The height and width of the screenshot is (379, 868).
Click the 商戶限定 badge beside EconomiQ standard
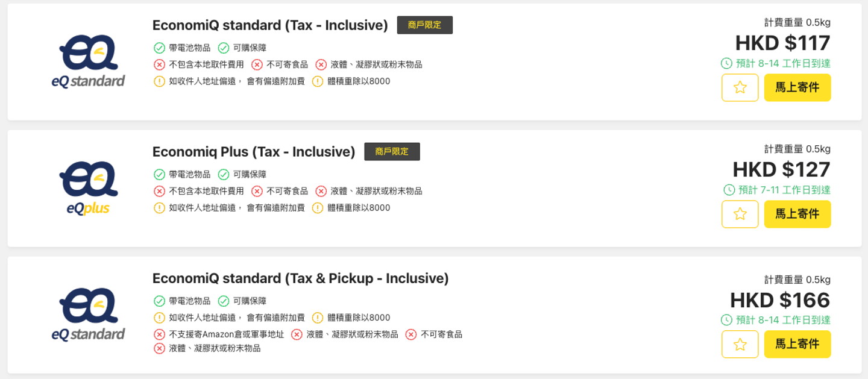(x=424, y=25)
